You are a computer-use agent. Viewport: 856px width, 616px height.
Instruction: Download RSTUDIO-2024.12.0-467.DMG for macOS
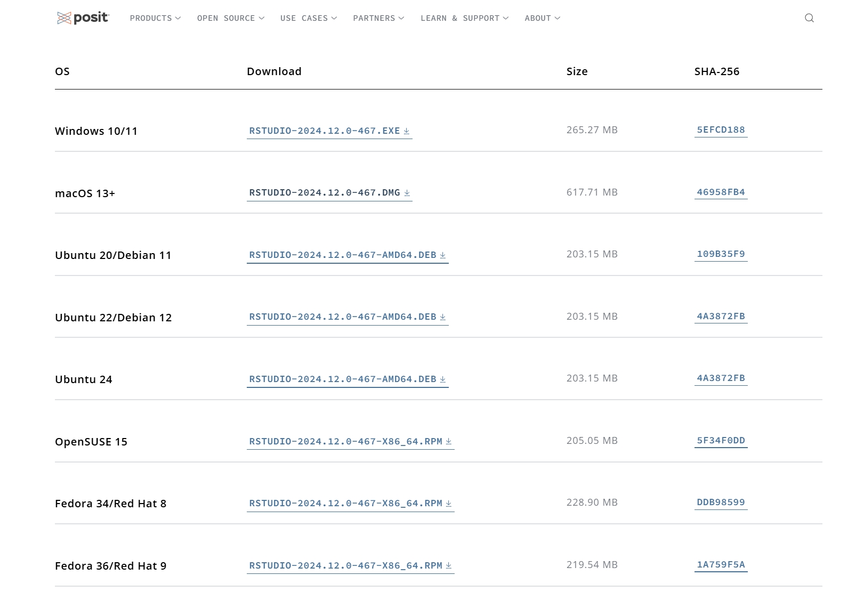329,193
